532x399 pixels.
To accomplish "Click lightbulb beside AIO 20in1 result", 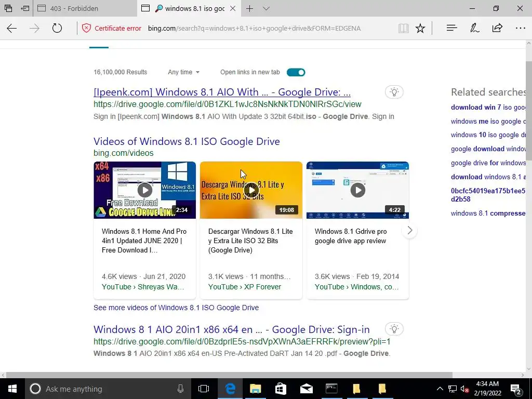I will (394, 329).
